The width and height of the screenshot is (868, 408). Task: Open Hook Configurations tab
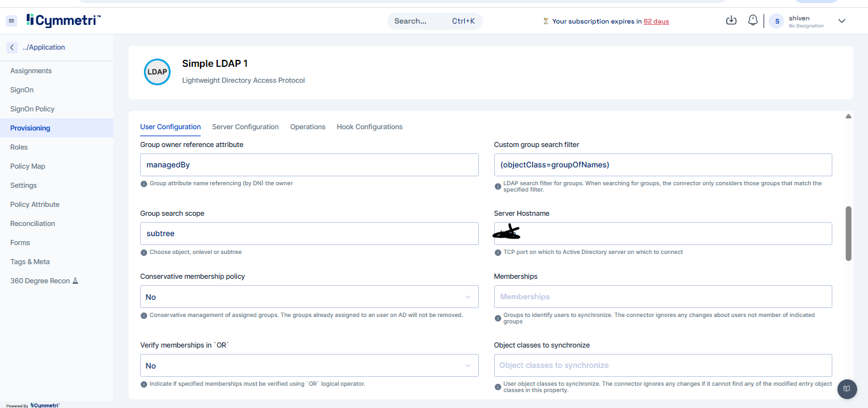(x=369, y=127)
